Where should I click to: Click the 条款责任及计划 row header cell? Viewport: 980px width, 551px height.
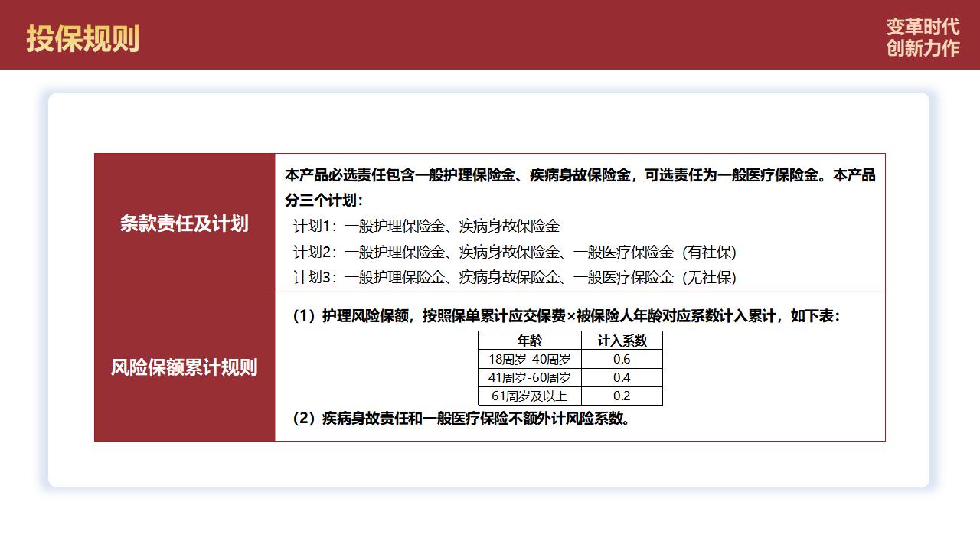[184, 223]
